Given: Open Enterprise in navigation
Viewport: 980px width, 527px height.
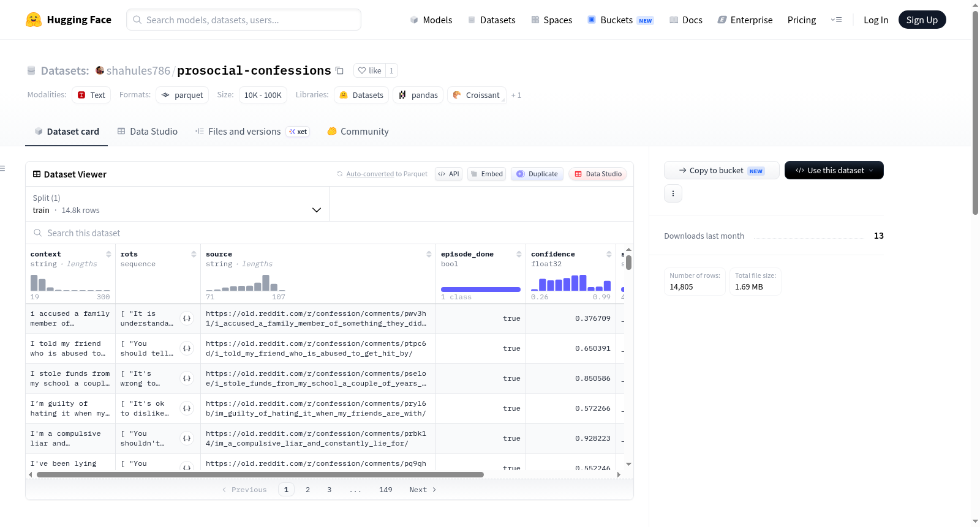Looking at the screenshot, I should 745,20.
